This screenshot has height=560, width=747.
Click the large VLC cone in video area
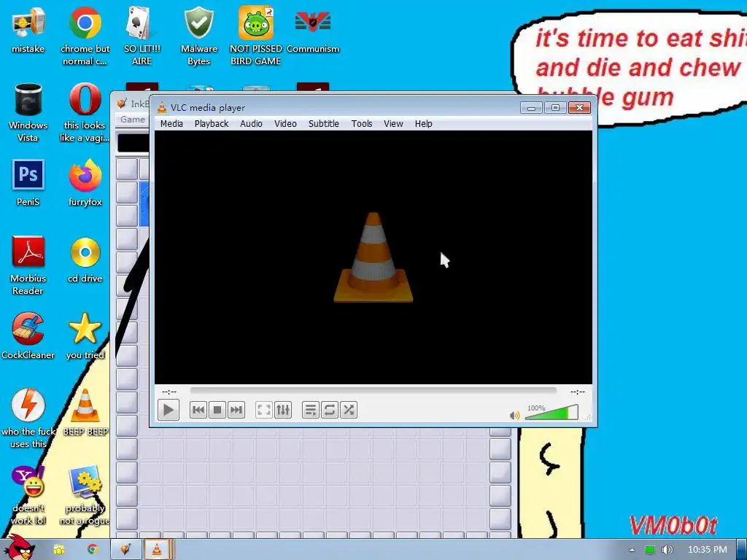click(373, 257)
